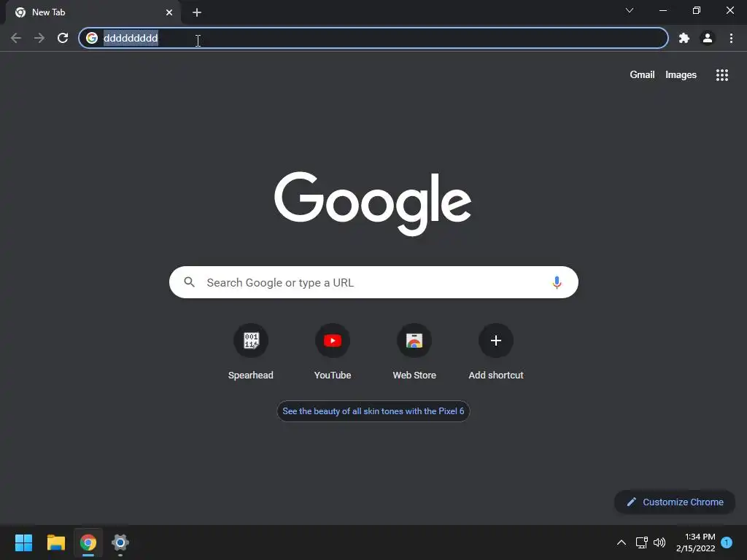Start voice search with microphone
Screen dimensions: 747x560
pyautogui.click(x=557, y=282)
